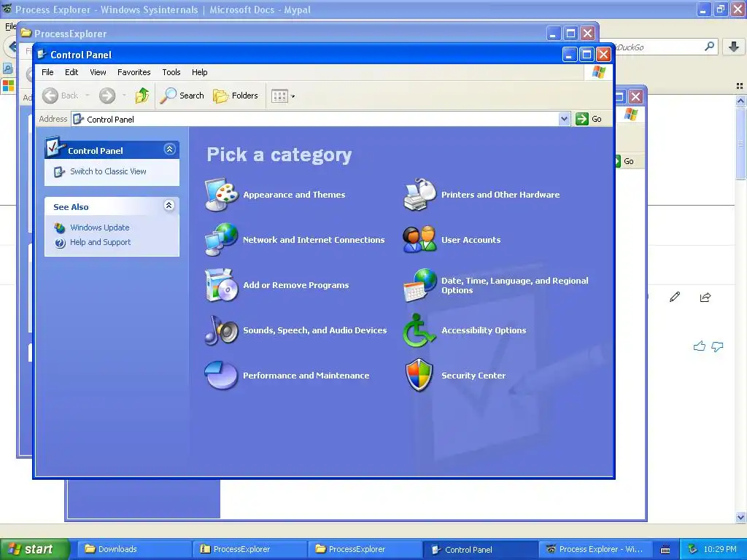Switch to the Process Explorer browser taskbar button
The image size is (747, 560).
[595, 549]
